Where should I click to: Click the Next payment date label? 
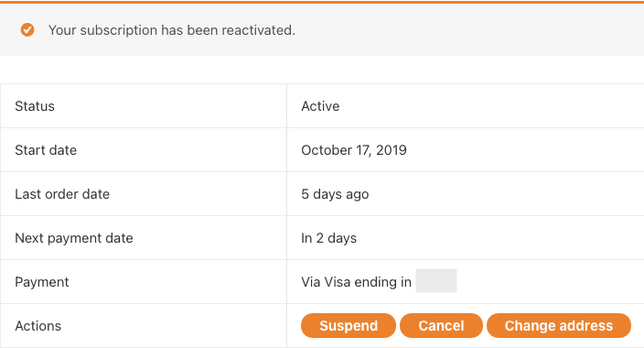74,238
